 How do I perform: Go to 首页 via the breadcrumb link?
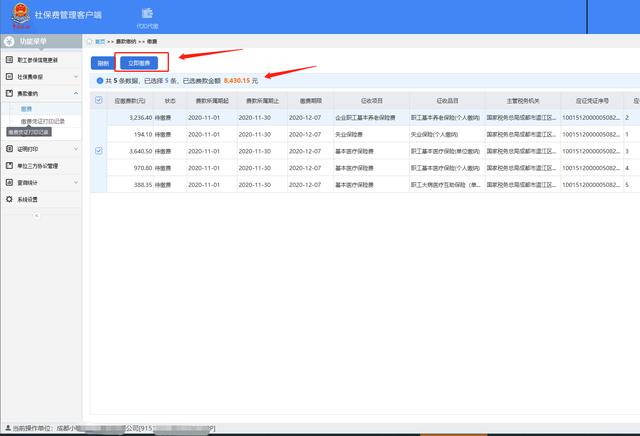(100, 42)
